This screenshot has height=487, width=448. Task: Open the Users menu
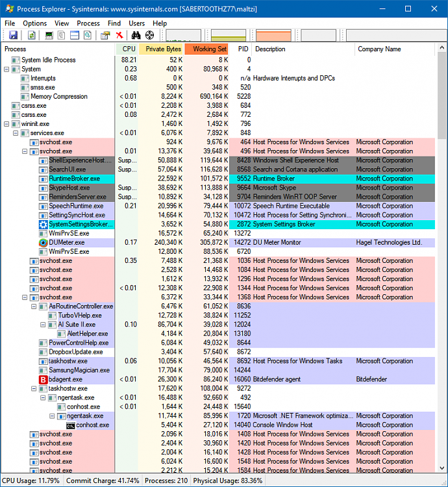pos(136,23)
